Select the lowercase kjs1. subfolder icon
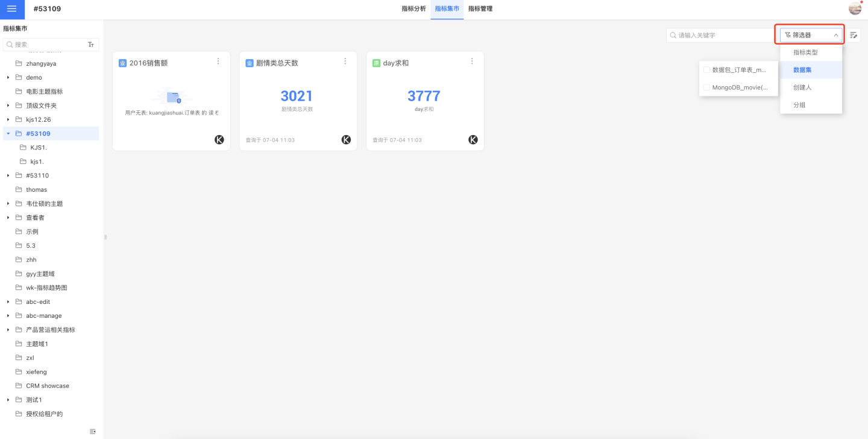This screenshot has width=868, height=439. click(x=24, y=162)
